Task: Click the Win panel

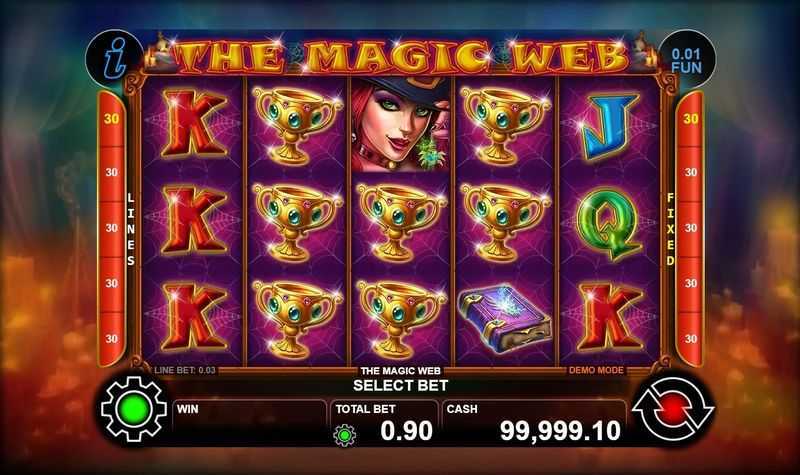Action: pyautogui.click(x=249, y=423)
